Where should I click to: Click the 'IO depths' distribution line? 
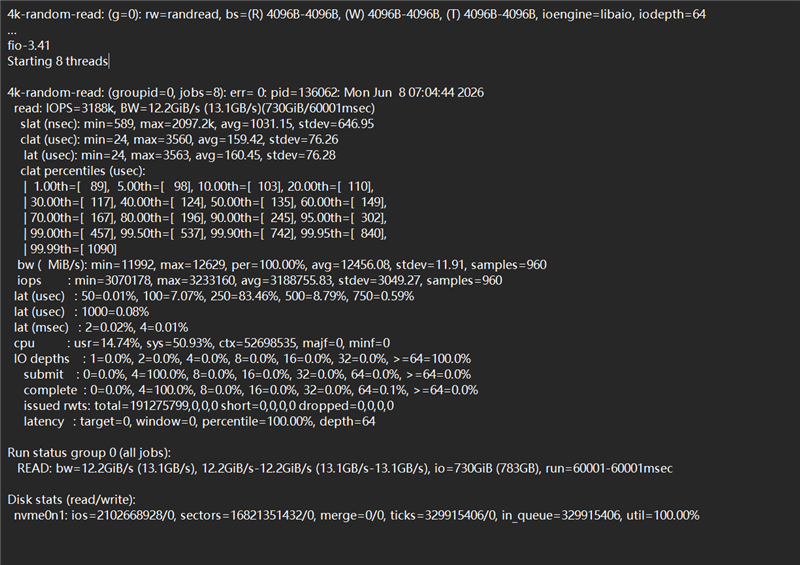click(242, 359)
